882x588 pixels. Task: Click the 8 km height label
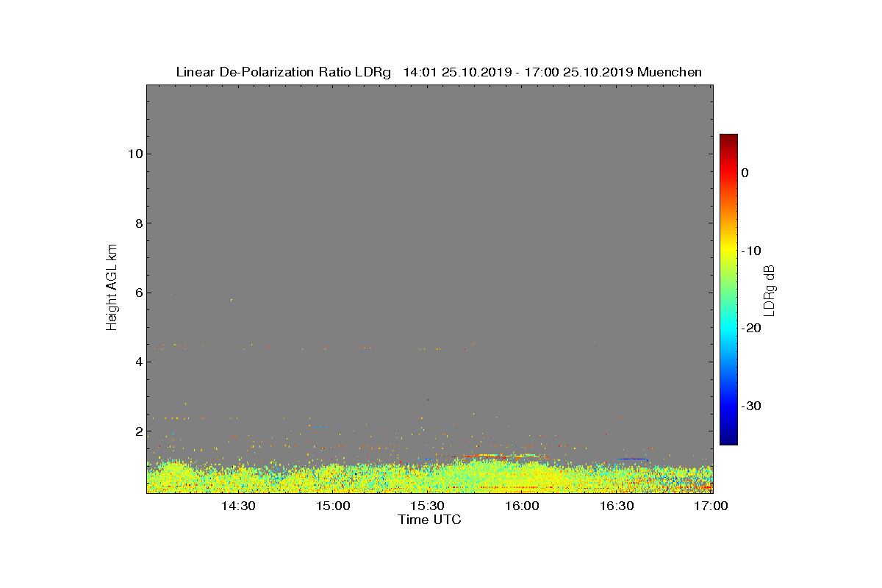click(137, 223)
